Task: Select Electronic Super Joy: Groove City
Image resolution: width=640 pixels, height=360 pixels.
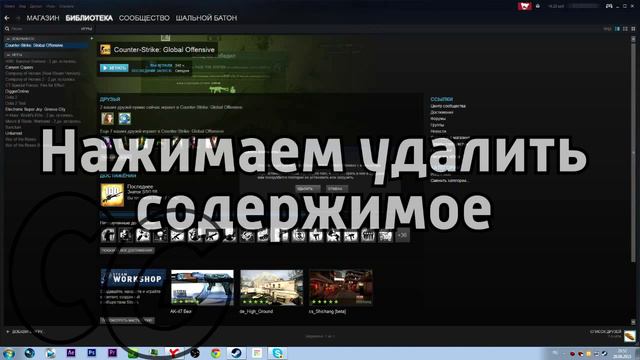Action: pyautogui.click(x=35, y=109)
